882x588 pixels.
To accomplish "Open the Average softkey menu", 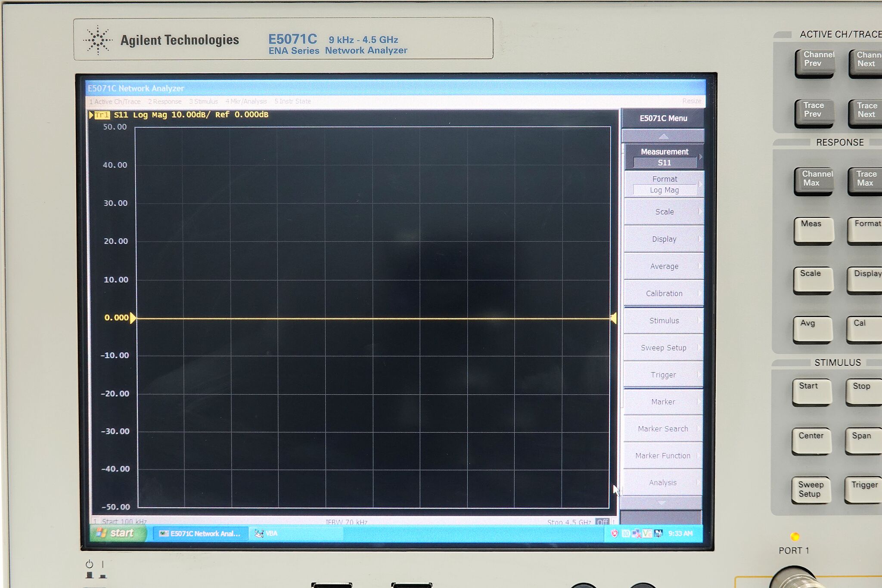I will (664, 266).
